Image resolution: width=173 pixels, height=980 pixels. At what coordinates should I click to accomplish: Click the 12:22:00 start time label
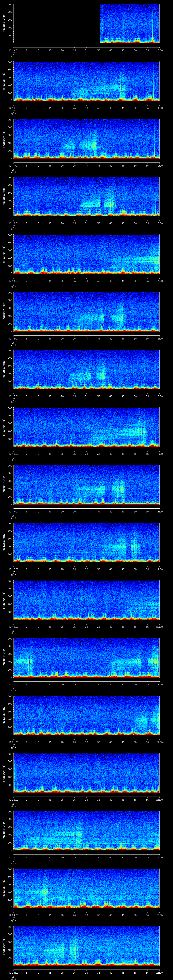pos(14,800)
